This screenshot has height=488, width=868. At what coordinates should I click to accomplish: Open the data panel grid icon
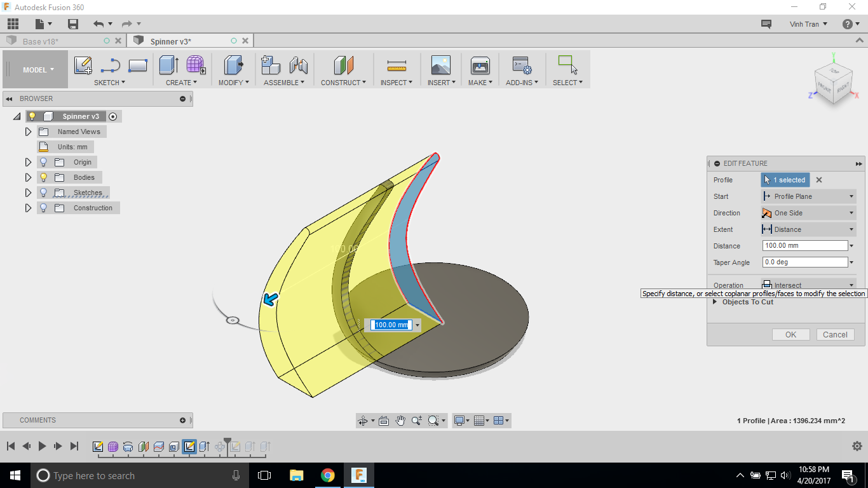click(x=13, y=24)
